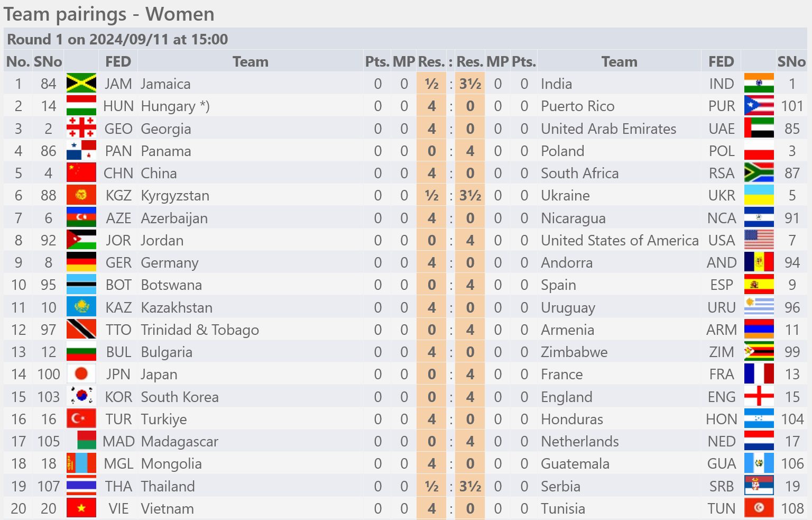Screen dimensions: 812x520
Task: Click the left Team column header
Action: point(251,61)
